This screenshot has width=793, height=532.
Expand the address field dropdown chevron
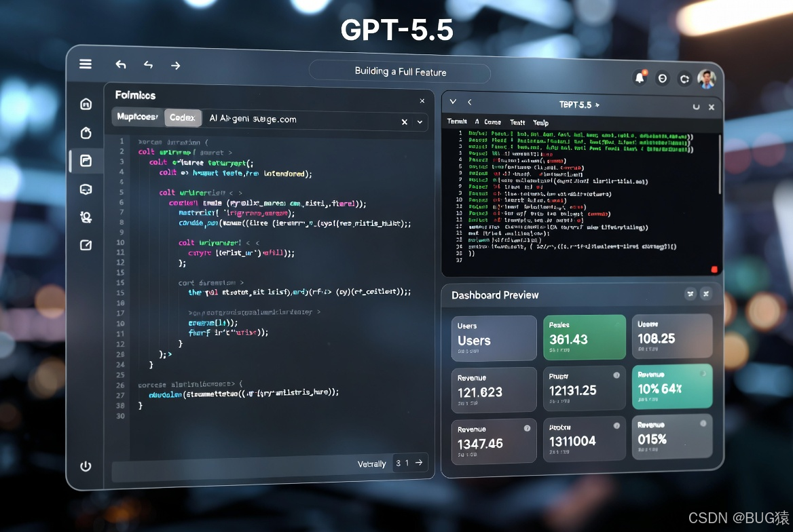point(420,122)
